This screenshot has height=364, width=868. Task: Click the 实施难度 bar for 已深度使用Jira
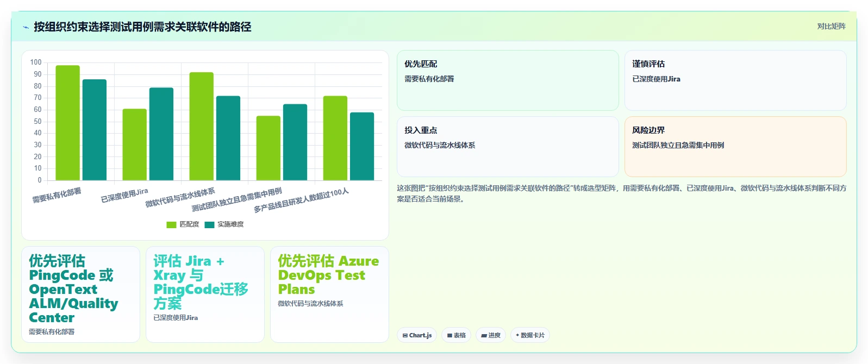point(161,134)
